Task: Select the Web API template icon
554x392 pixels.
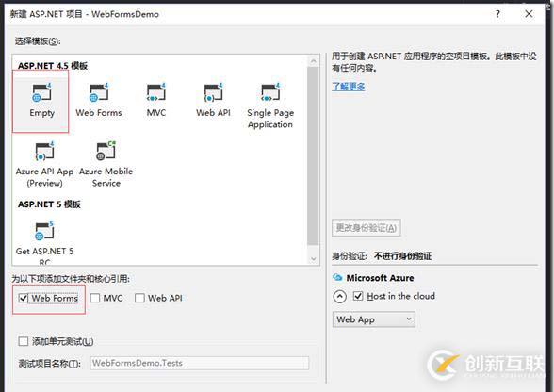Action: (x=213, y=92)
